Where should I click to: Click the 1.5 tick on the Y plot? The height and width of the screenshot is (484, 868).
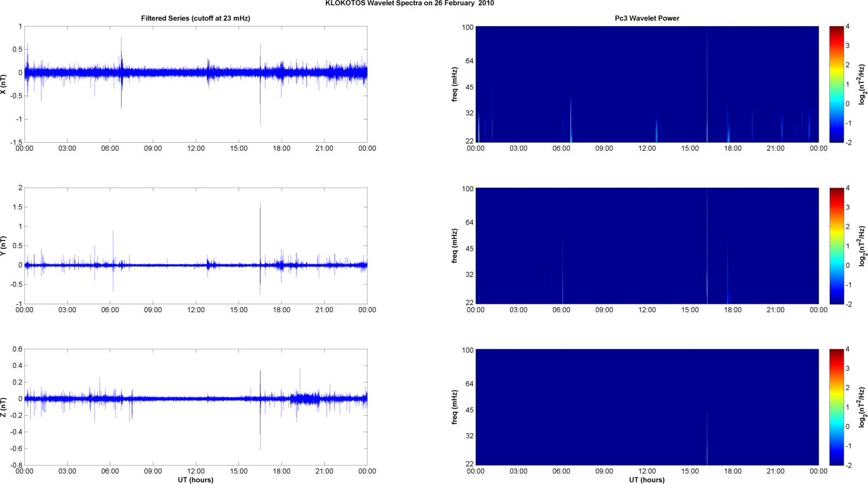click(x=17, y=207)
